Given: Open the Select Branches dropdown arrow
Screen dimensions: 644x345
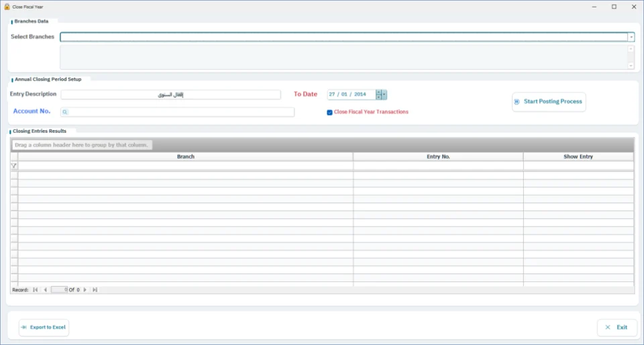Looking at the screenshot, I should [631, 38].
